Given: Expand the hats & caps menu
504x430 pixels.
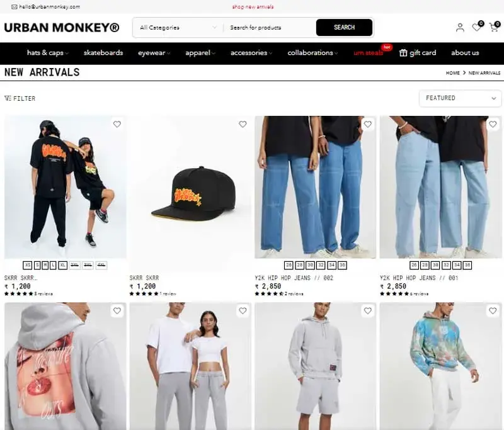Looking at the screenshot, I should point(48,53).
